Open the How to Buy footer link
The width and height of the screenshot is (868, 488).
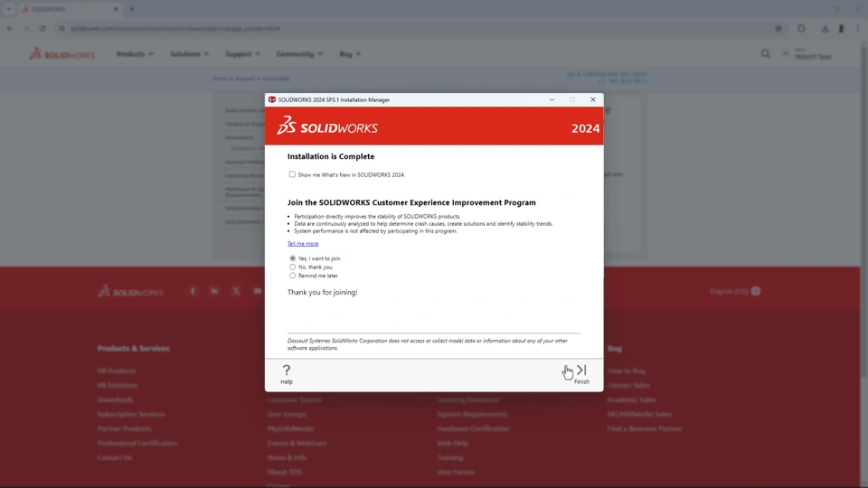(x=626, y=371)
